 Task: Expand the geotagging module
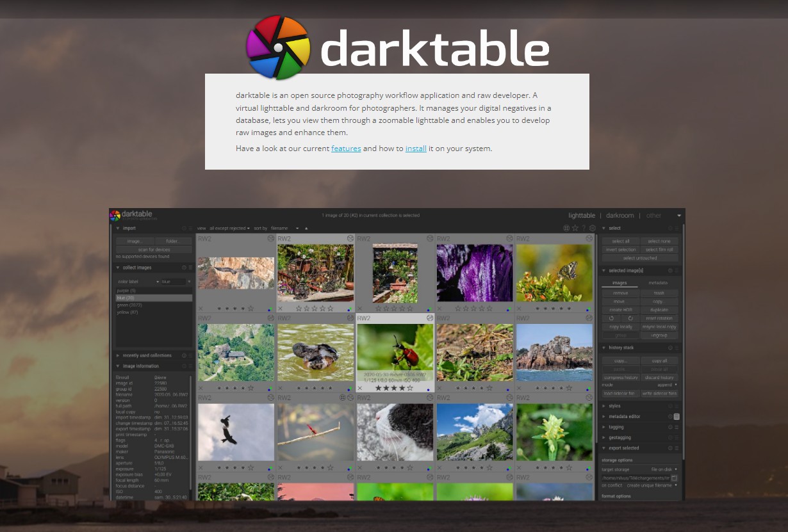tap(603, 437)
